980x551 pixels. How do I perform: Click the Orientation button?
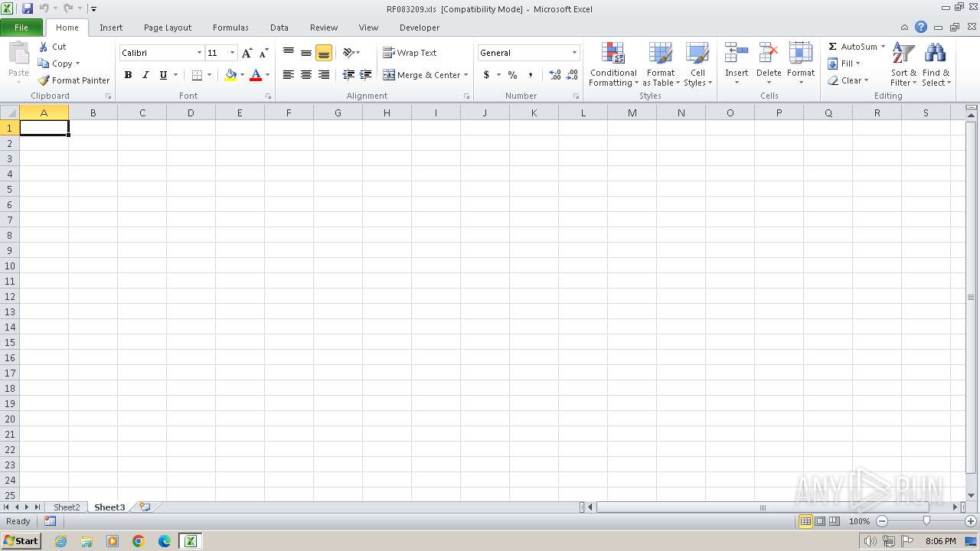click(351, 53)
